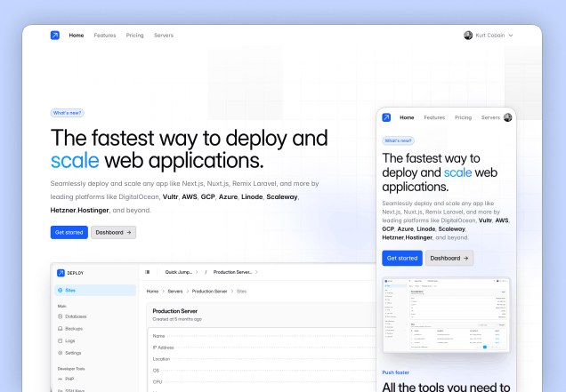
Task: Open the Kurt Cobain user dropdown
Action: click(489, 36)
